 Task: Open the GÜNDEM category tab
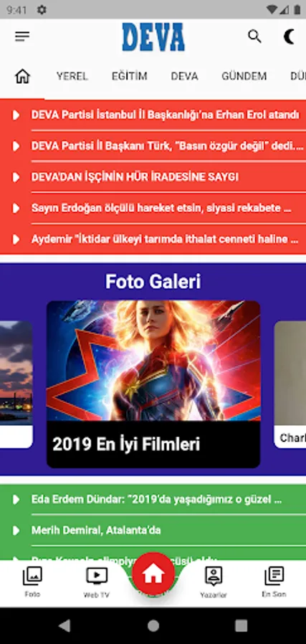click(244, 76)
